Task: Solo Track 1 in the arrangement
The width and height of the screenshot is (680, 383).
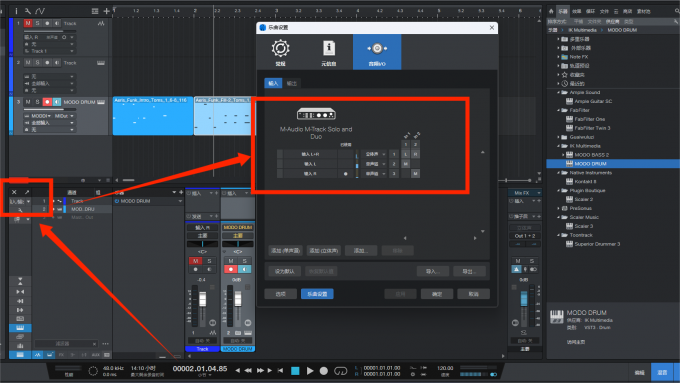Action: pyautogui.click(x=37, y=23)
